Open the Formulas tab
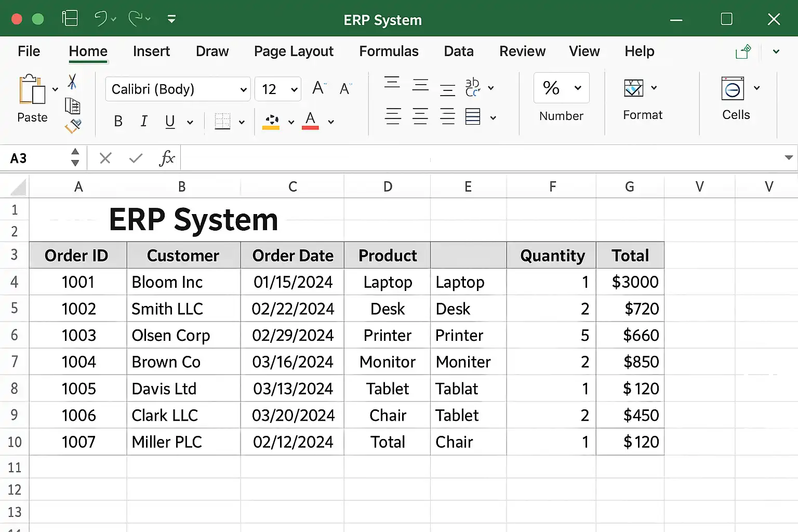The image size is (798, 532). [x=389, y=51]
